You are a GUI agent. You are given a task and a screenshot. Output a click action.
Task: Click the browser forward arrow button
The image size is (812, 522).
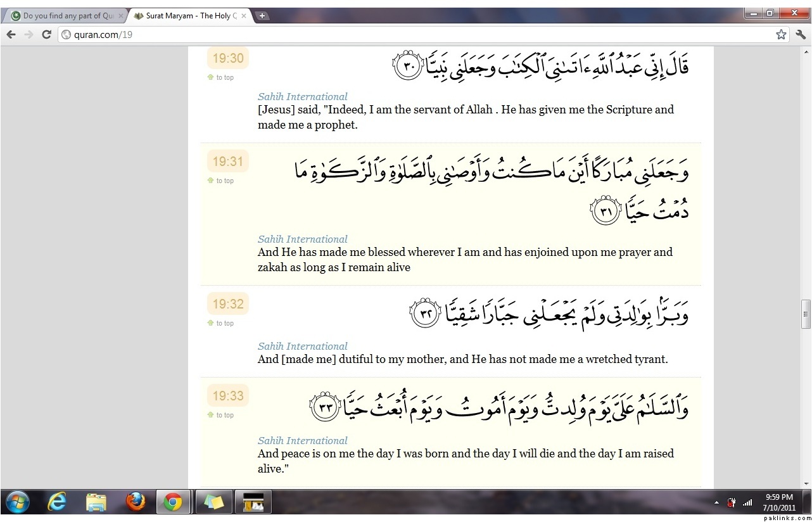pyautogui.click(x=29, y=34)
